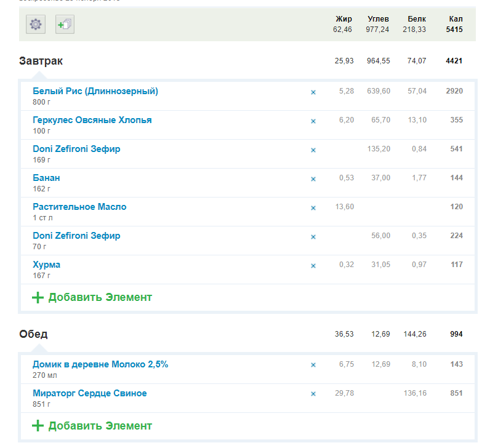Click the Хурма food link
This screenshot has height=448, width=482.
click(46, 265)
